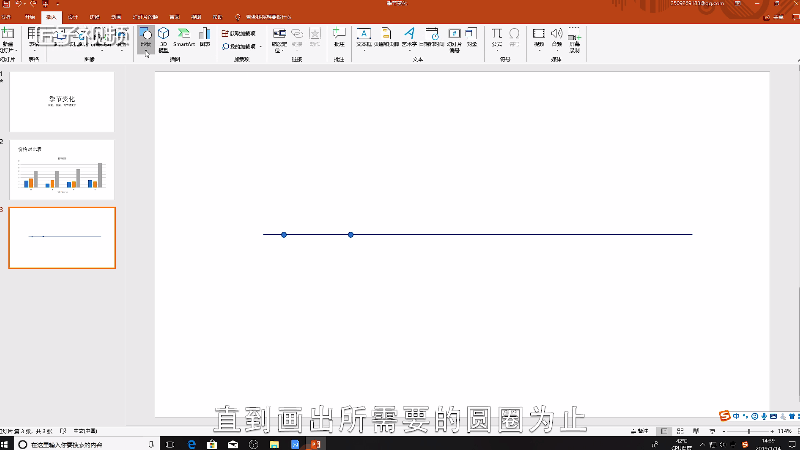Screen dimensions: 800x450
Task: Launch Edge browser from taskbar
Action: click(x=191, y=444)
